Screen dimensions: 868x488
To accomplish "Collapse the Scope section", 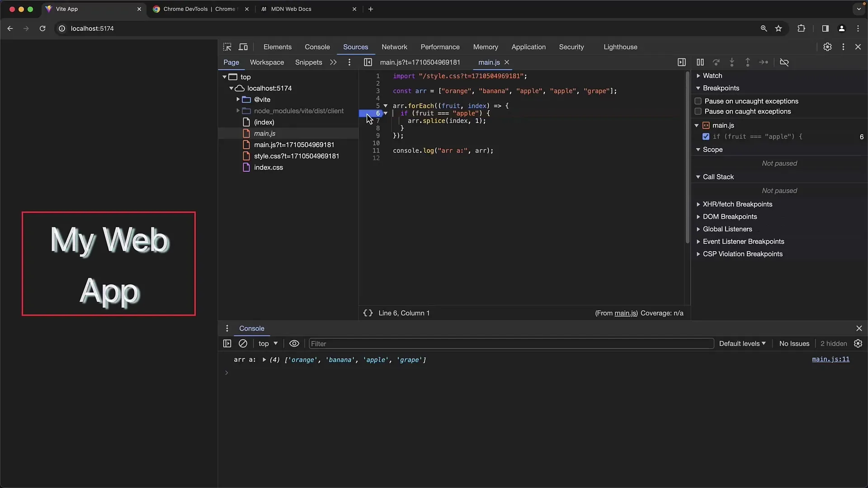I will click(x=712, y=150).
